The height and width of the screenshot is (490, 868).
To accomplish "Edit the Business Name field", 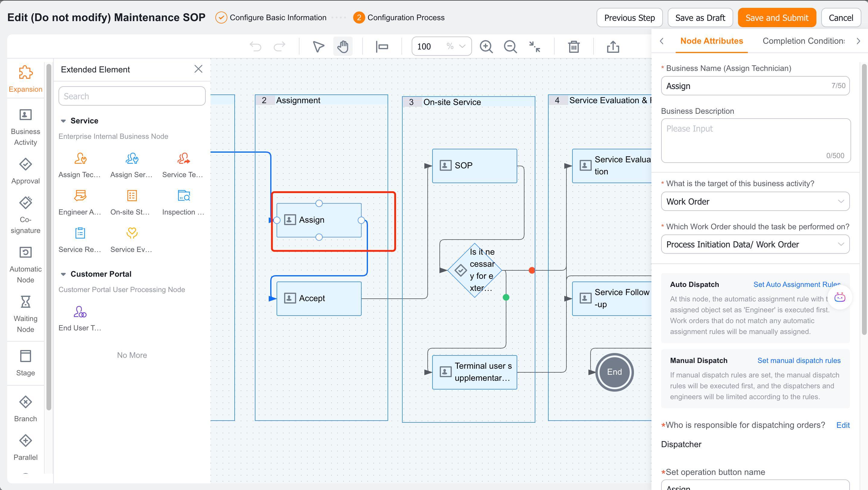I will (755, 86).
